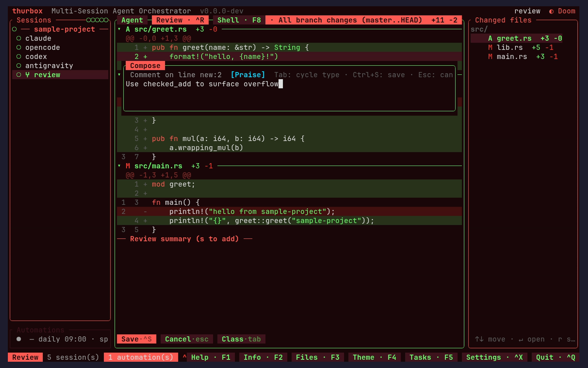588x368 pixels.
Task: Click diff line 'pub fn mul(a: i64, b: i64)'
Action: (289, 139)
